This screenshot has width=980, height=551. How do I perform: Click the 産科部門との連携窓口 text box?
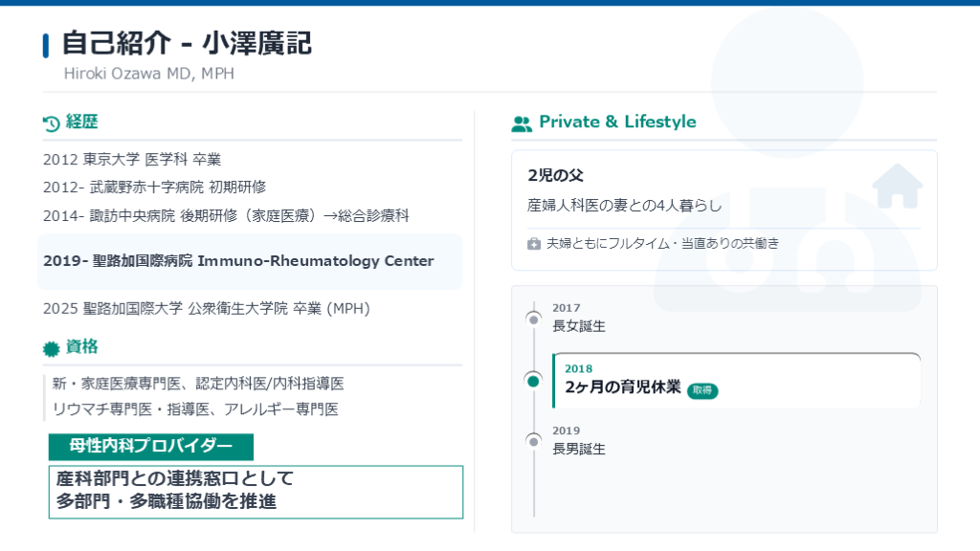256,491
